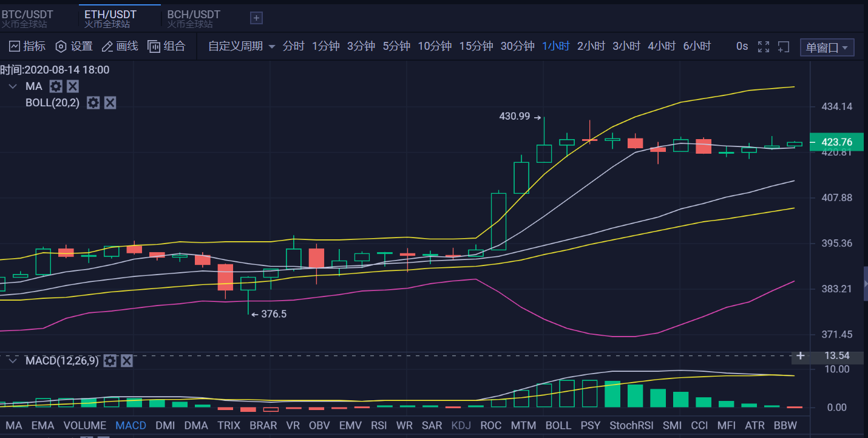The height and width of the screenshot is (438, 868).
Task: Show the DMA indicator
Action: pyautogui.click(x=196, y=425)
